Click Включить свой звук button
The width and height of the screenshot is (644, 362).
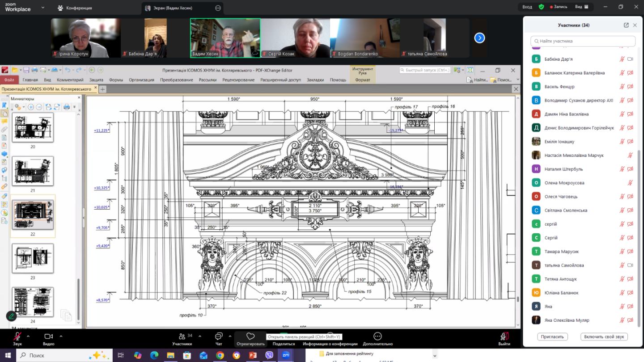[604, 337]
